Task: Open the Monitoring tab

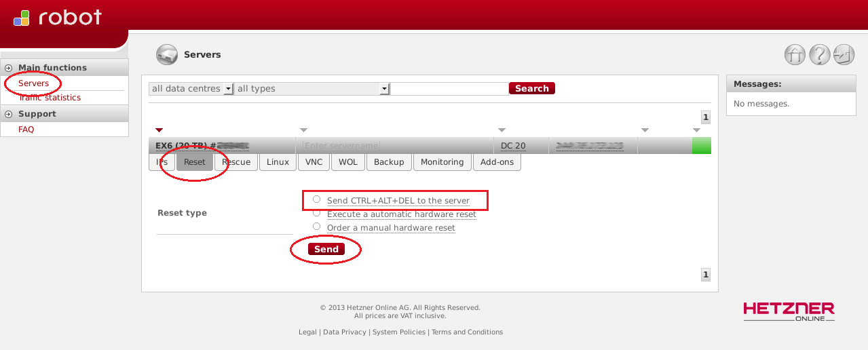Action: tap(442, 162)
